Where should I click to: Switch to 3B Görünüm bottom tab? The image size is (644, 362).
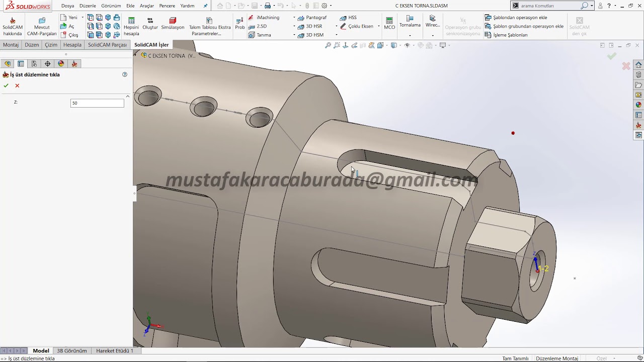[72, 351]
